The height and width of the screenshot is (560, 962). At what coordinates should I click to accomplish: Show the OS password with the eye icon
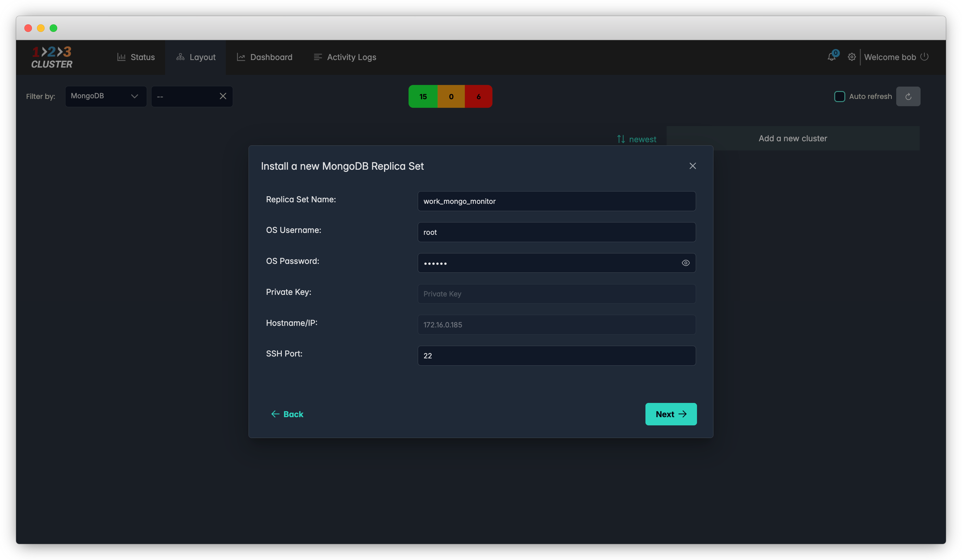(x=685, y=263)
